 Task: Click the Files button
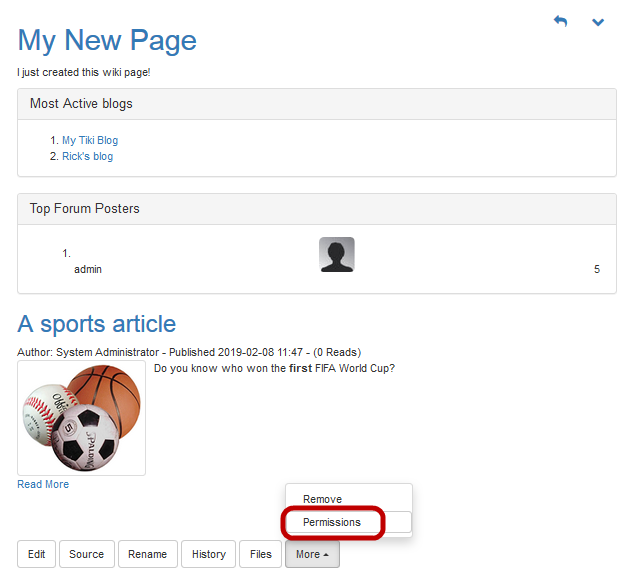[260, 554]
